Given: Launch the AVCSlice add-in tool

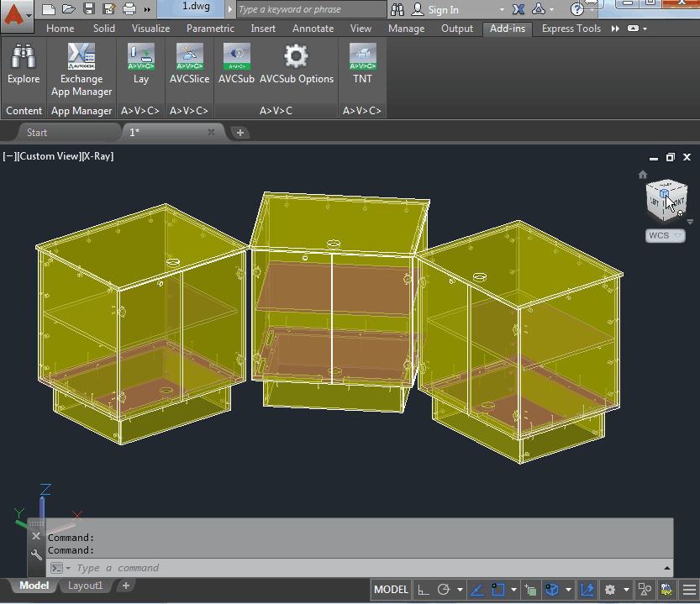Looking at the screenshot, I should 189,65.
